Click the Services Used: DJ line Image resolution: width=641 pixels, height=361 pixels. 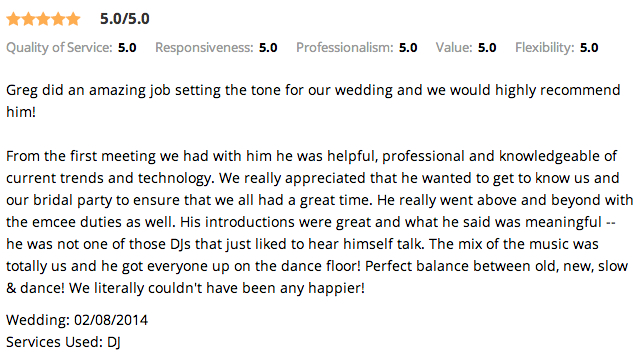[x=63, y=342]
